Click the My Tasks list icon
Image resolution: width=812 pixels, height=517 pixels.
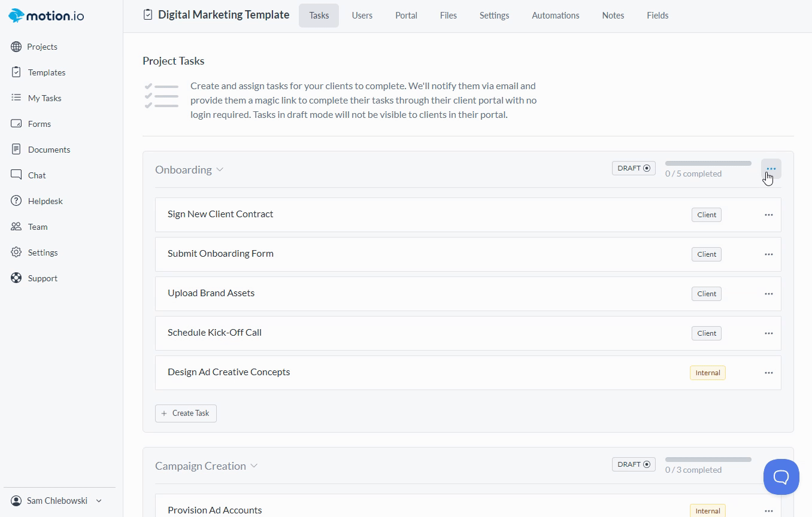[16, 98]
